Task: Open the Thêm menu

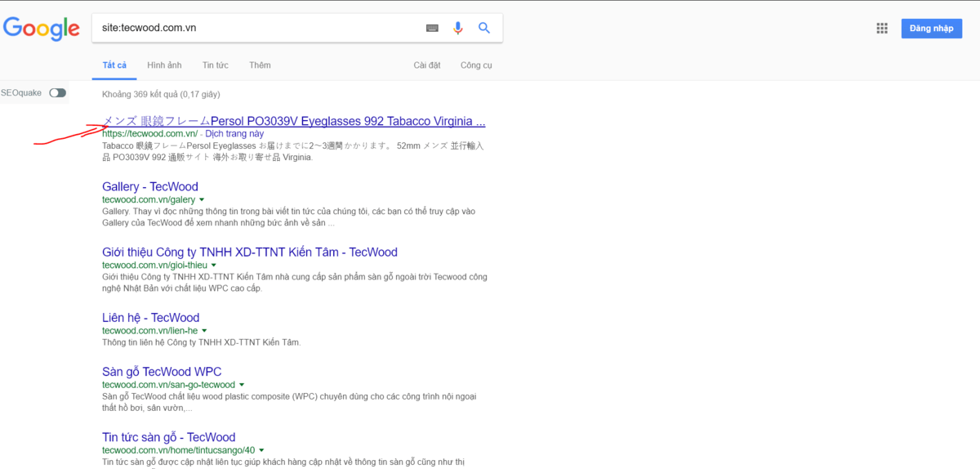Action: [260, 65]
